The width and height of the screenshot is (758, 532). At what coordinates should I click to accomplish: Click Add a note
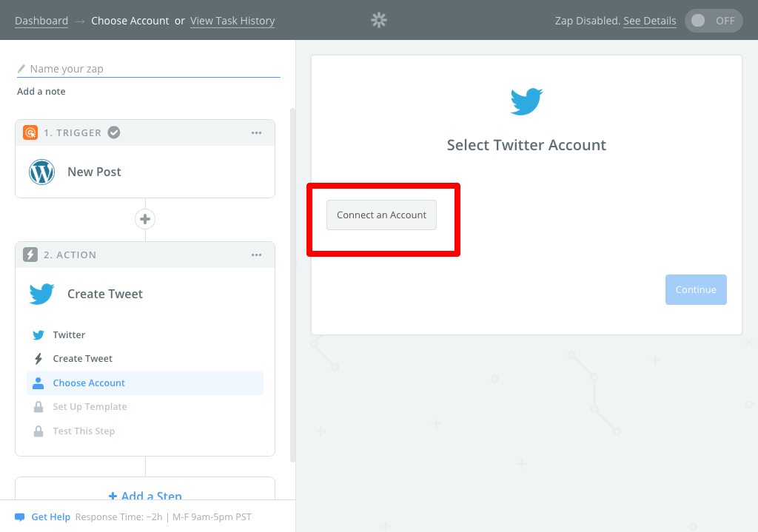[x=41, y=91]
